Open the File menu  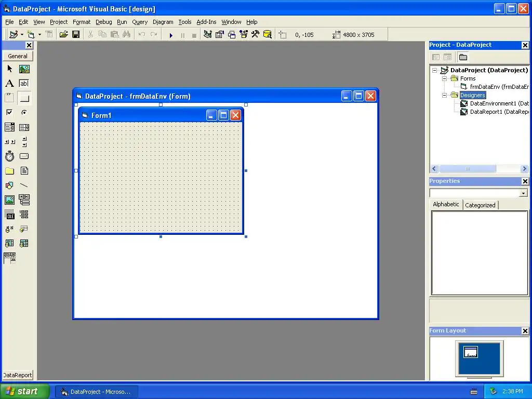9,22
